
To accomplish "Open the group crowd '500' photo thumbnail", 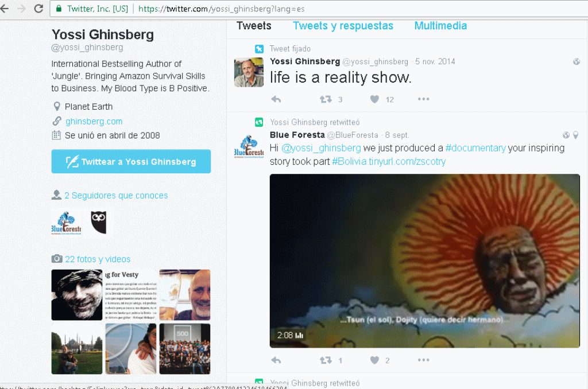I will coord(185,349).
